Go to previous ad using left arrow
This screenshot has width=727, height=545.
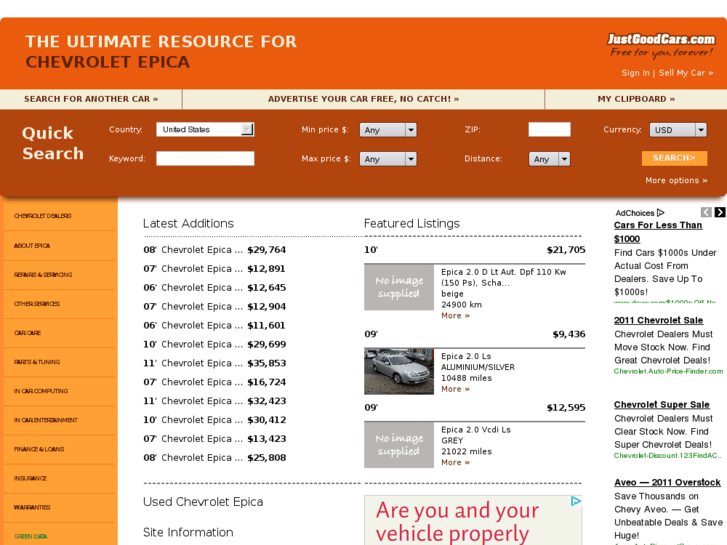click(x=706, y=212)
